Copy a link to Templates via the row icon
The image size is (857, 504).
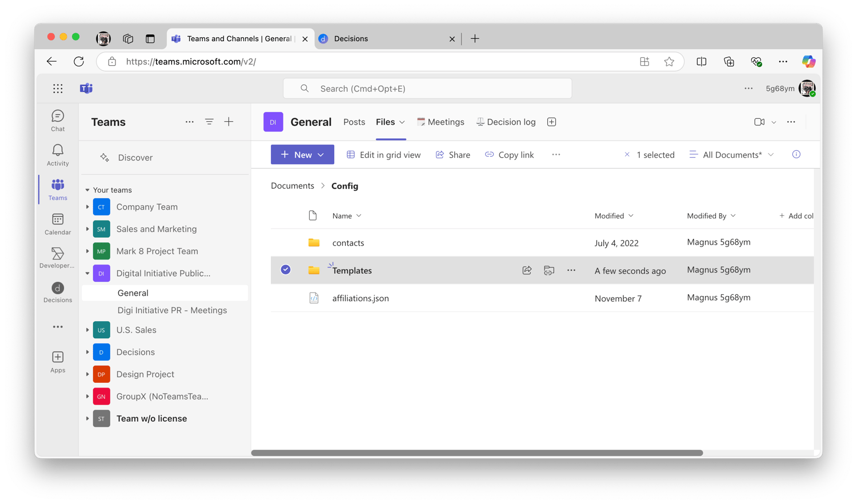click(x=549, y=270)
